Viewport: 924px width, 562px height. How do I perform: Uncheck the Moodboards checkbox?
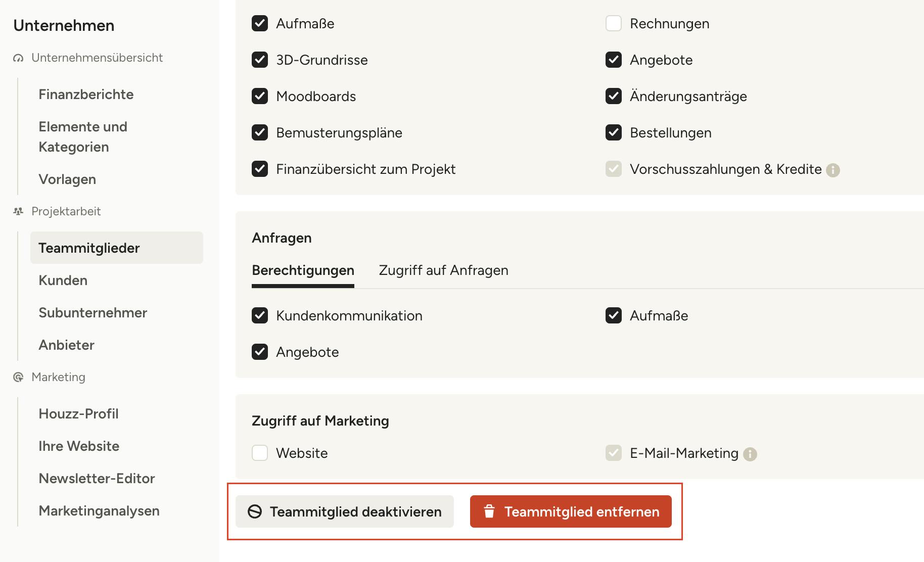click(x=260, y=96)
